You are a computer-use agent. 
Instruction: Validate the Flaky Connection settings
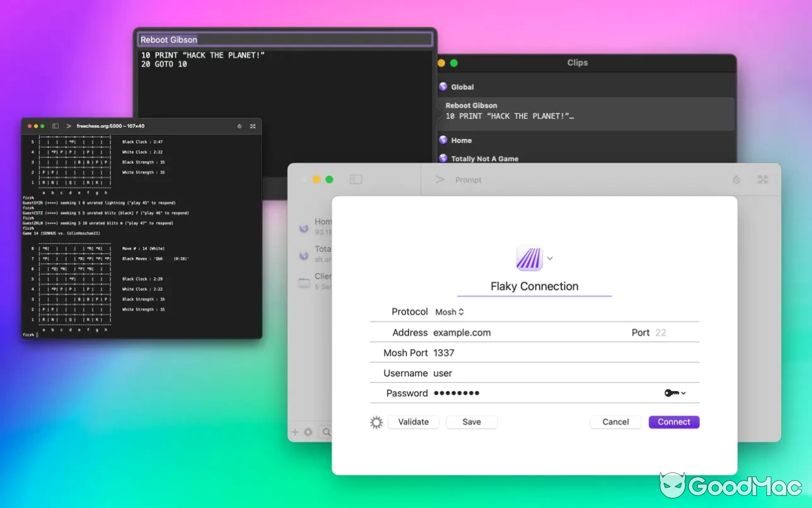(x=413, y=422)
